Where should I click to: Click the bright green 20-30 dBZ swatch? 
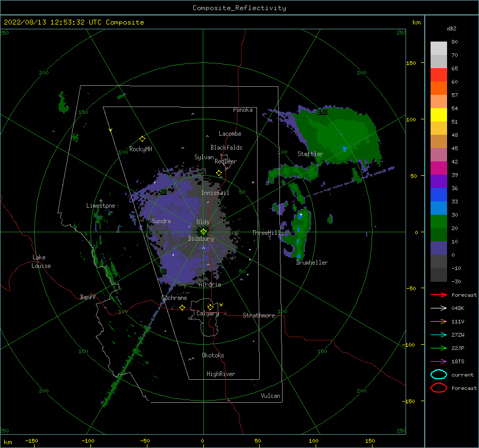[439, 222]
